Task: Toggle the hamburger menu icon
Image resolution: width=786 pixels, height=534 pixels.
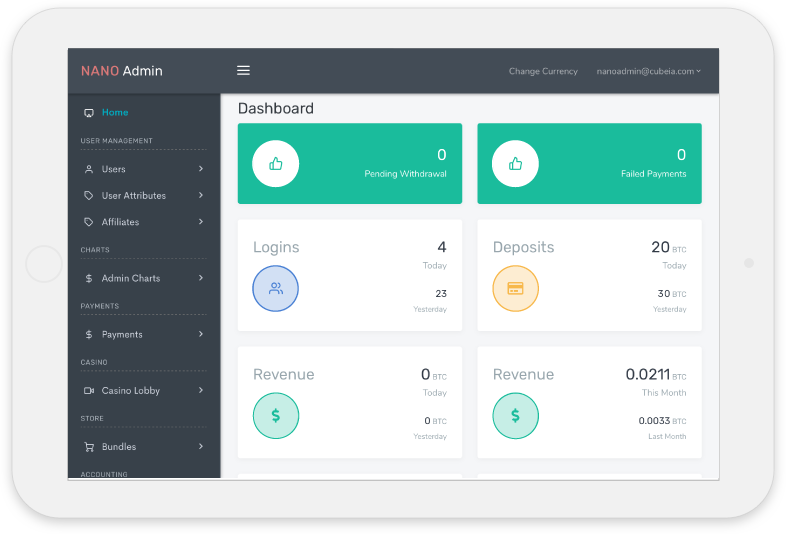Action: click(243, 70)
